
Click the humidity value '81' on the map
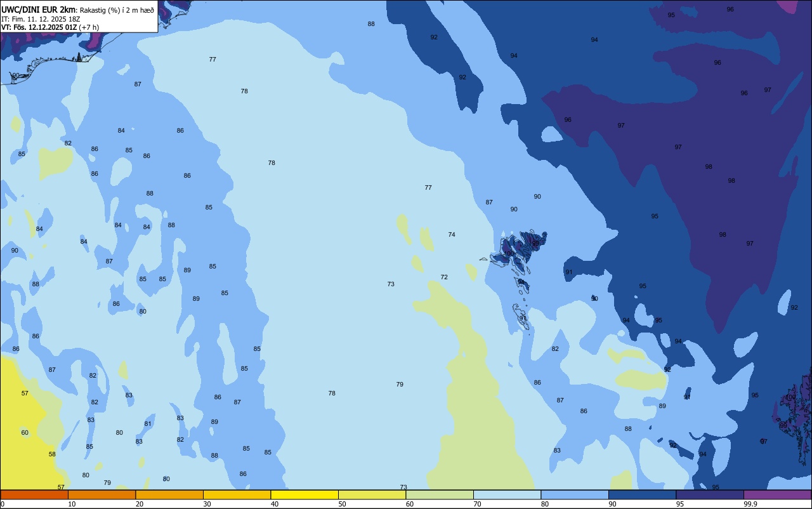(x=148, y=424)
